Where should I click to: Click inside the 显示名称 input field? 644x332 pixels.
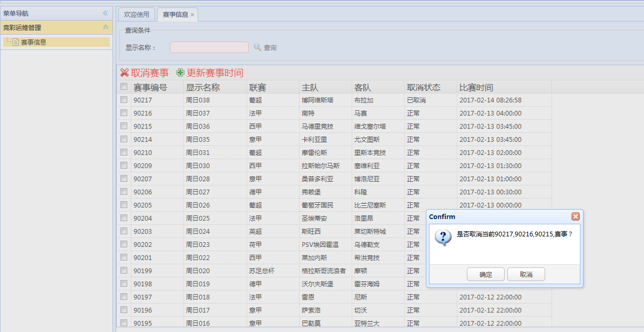(x=209, y=47)
